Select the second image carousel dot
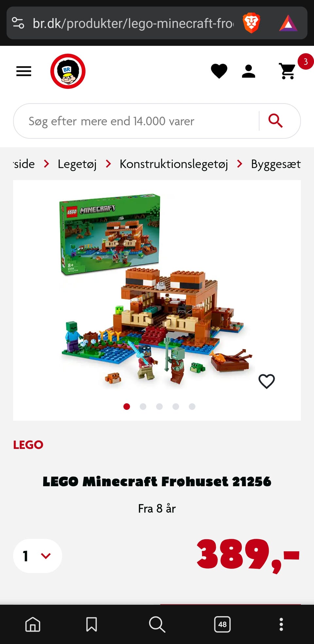Screen dimensions: 314x644 pos(143,406)
